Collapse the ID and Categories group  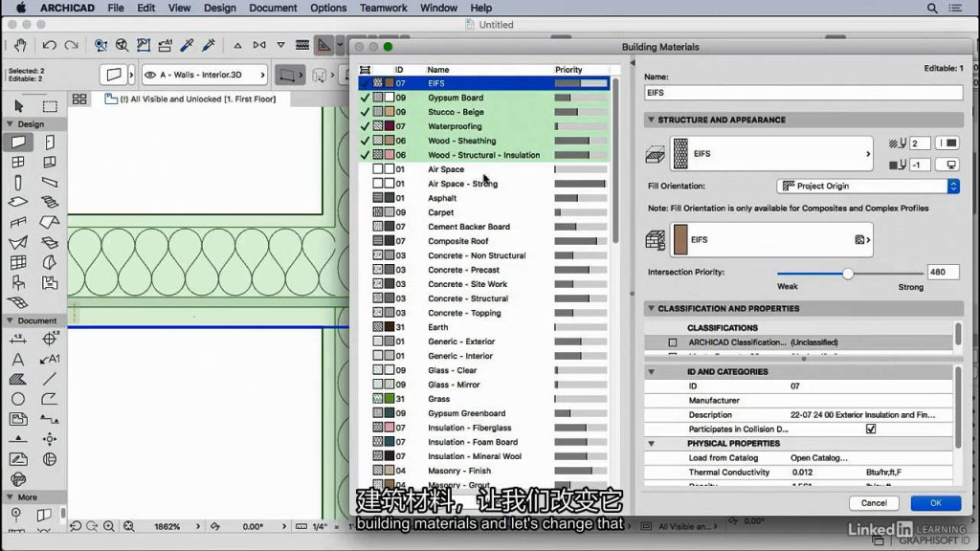(651, 372)
